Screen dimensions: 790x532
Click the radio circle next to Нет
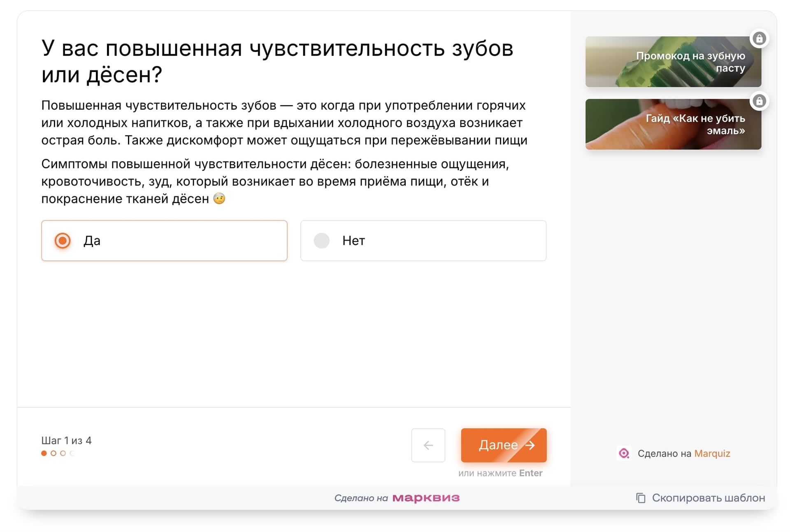(x=321, y=241)
